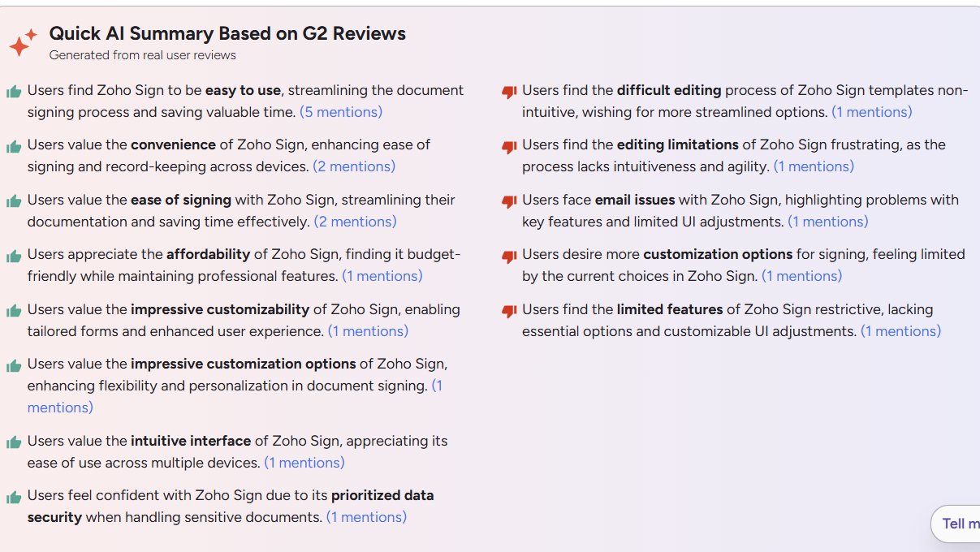The width and height of the screenshot is (980, 552).
Task: Click the thumbs-down icon near customization options complaint
Action: tap(509, 255)
